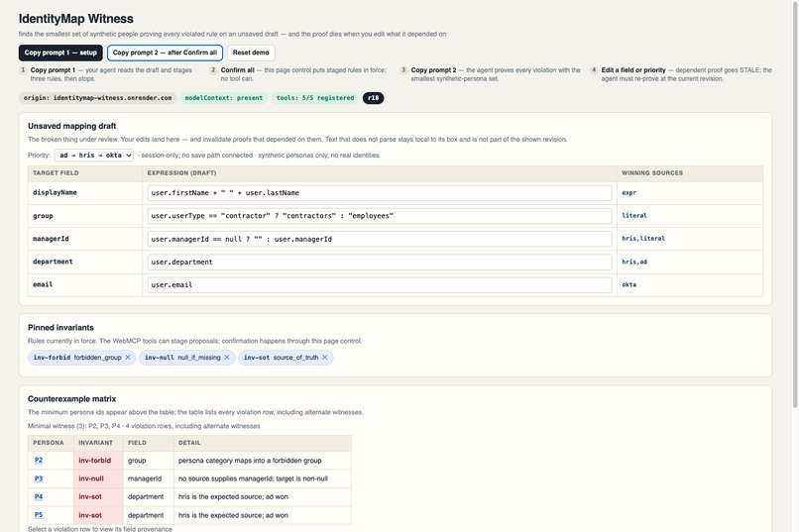Select the P5 inv-sot violation cell
The height and width of the screenshot is (532, 799).
tap(98, 515)
